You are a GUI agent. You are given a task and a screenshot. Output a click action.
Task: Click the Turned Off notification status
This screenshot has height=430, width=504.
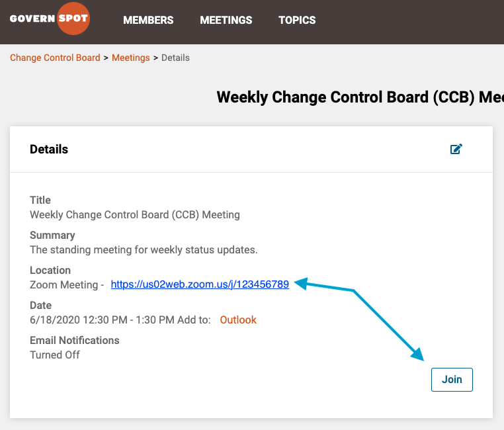tap(55, 355)
